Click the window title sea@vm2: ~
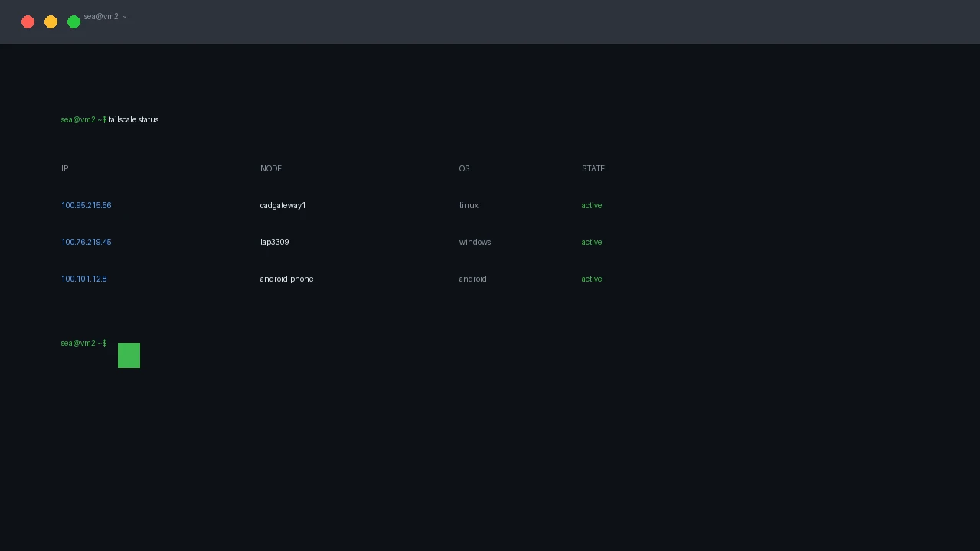The width and height of the screenshot is (980, 551). (105, 17)
